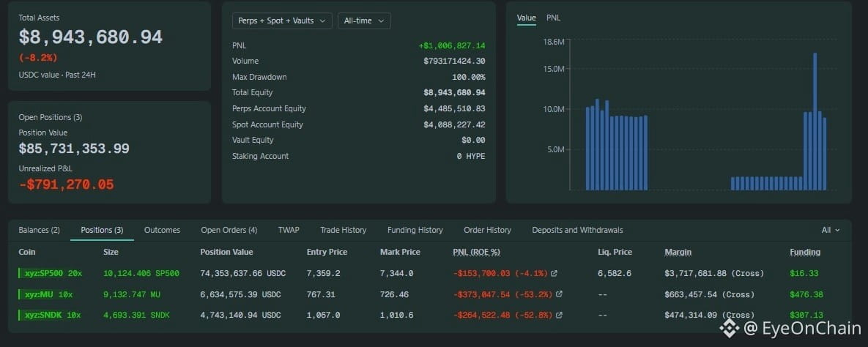868x347 pixels.
Task: Click position value 4,743,140.94 USDC
Action: click(240, 315)
